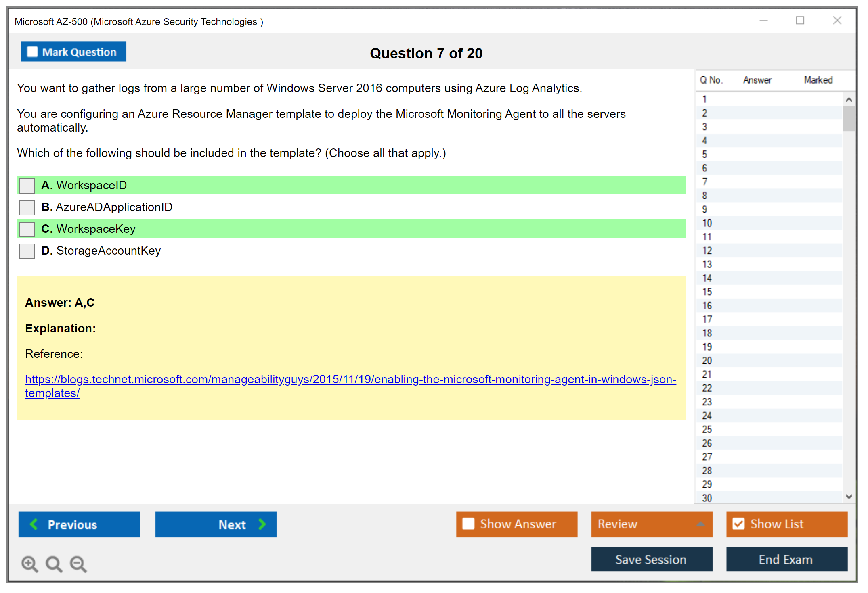This screenshot has width=868, height=593.
Task: Check option D StorageAccountKey
Action: [27, 251]
